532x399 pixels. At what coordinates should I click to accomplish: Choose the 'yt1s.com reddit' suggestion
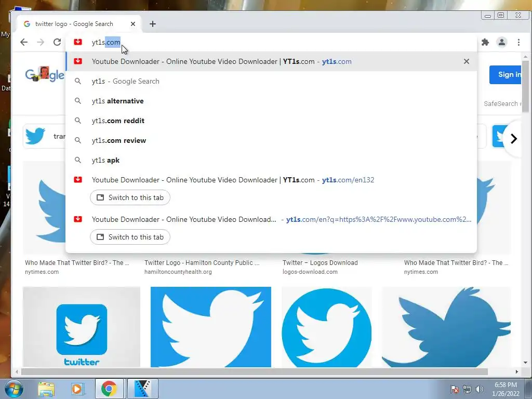[271, 121]
